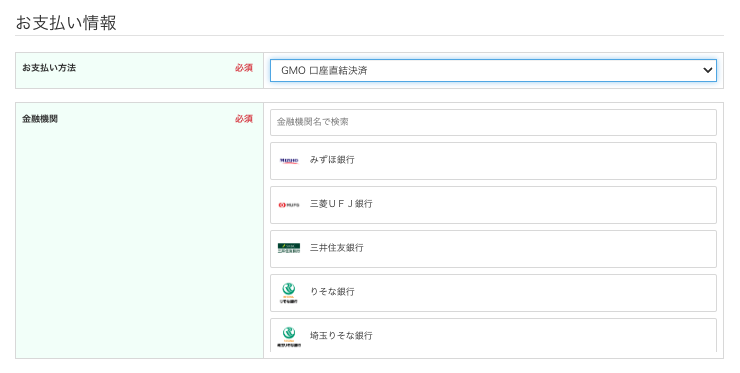Click the 必須 marker beside お支払い方法

[x=244, y=68]
